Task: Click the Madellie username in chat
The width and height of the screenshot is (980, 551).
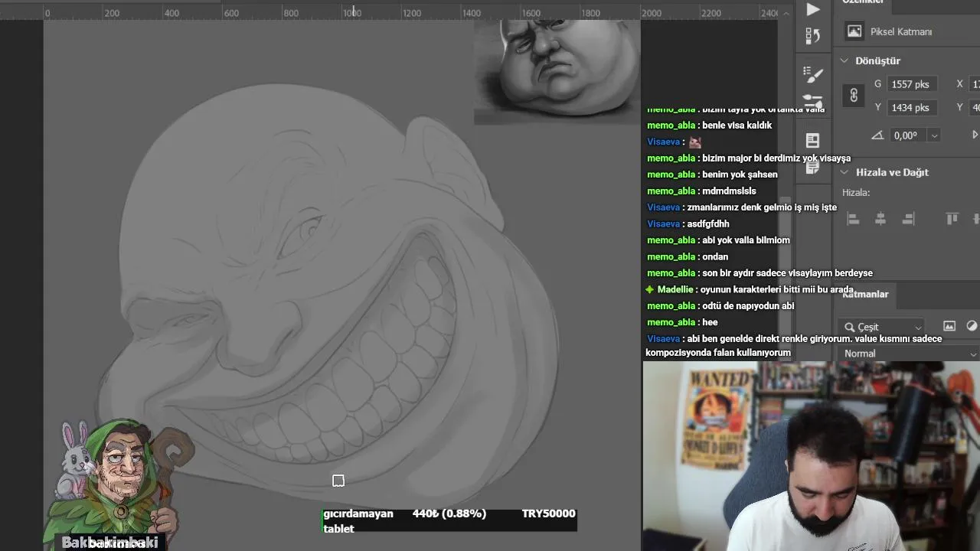Action: [675, 290]
